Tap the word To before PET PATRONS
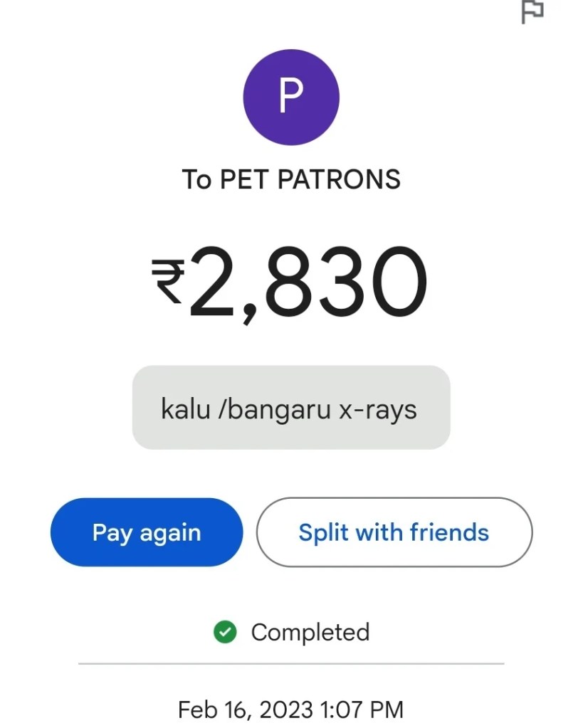Screen dimensions: 583x728 click(x=197, y=179)
